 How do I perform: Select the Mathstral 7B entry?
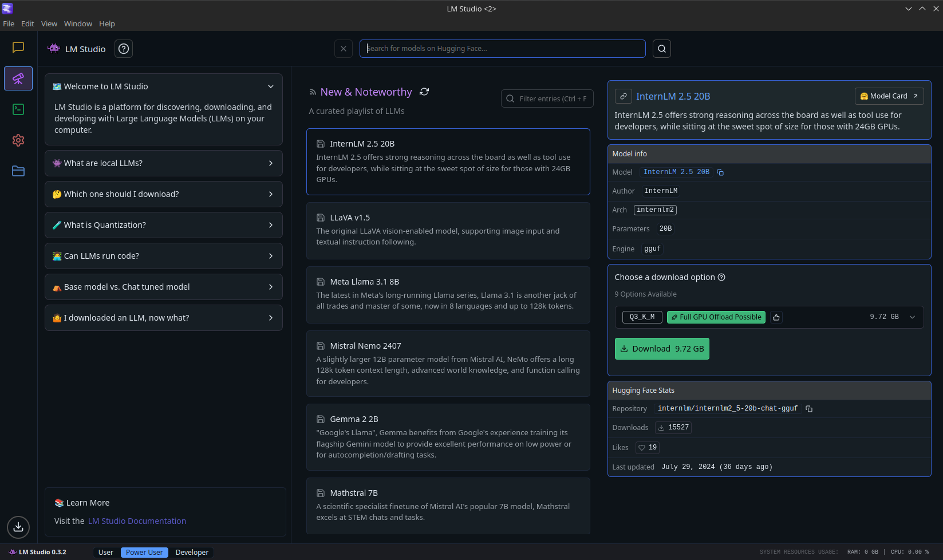(448, 506)
